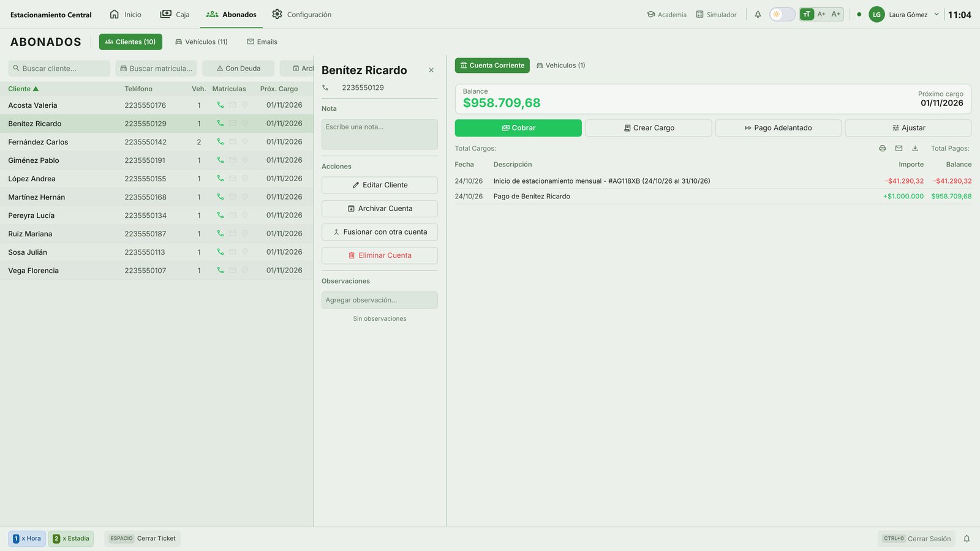Open the Caja section
The width and height of the screenshot is (980, 551).
(x=175, y=14)
